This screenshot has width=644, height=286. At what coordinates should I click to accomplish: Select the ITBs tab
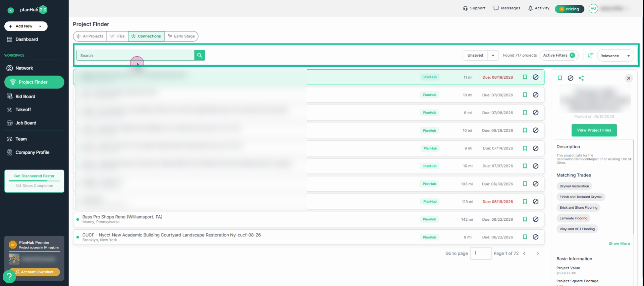(117, 36)
